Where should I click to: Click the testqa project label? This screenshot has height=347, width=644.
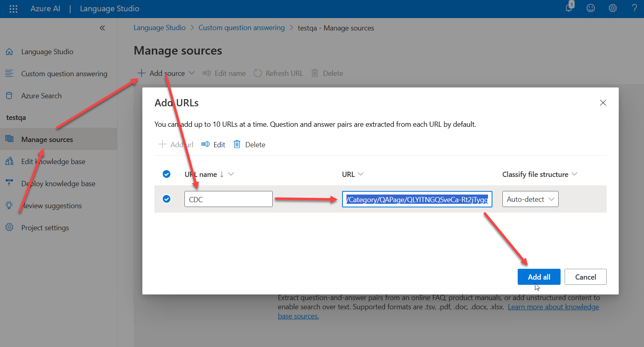pos(16,118)
